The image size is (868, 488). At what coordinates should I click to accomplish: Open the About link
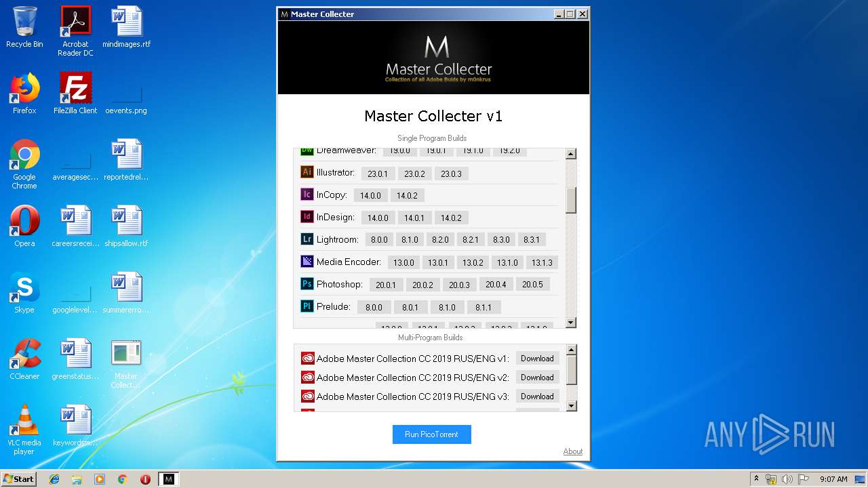point(573,451)
